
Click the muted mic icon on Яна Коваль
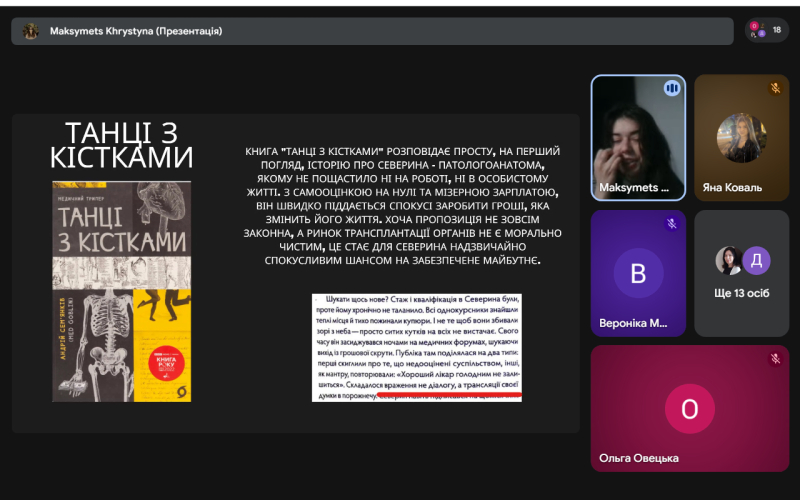point(775,88)
